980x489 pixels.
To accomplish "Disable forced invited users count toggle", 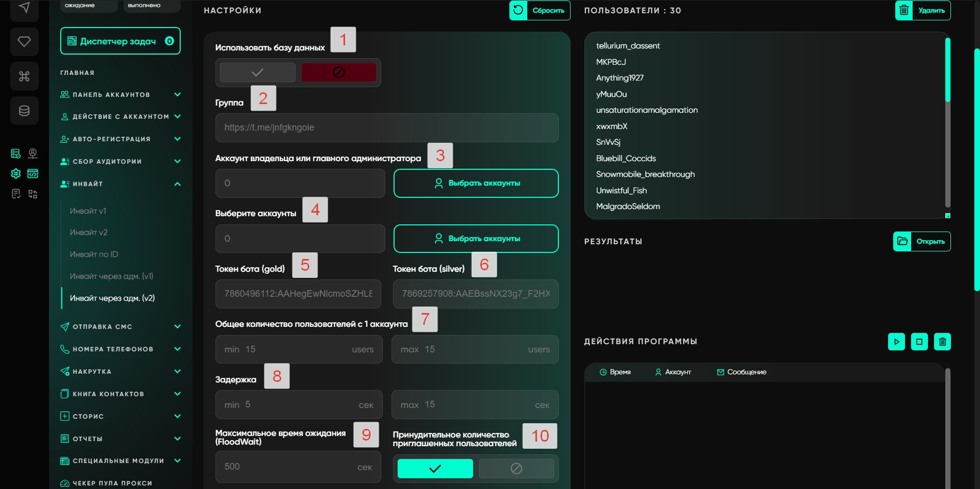I will tap(516, 468).
